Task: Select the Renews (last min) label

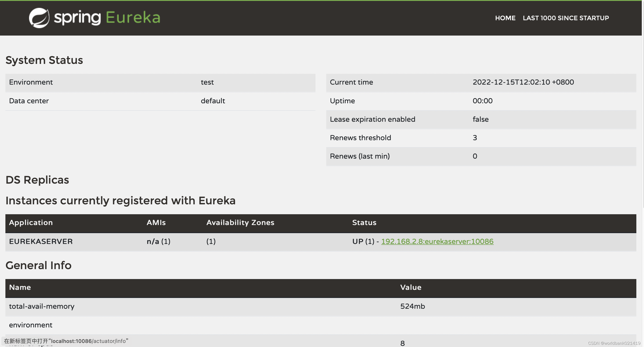Action: [360, 156]
